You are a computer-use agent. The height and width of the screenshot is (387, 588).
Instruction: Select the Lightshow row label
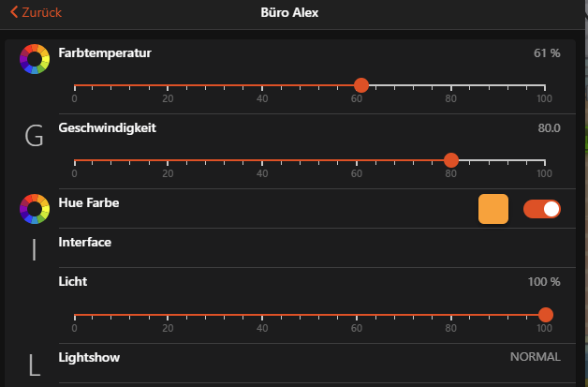click(x=89, y=357)
